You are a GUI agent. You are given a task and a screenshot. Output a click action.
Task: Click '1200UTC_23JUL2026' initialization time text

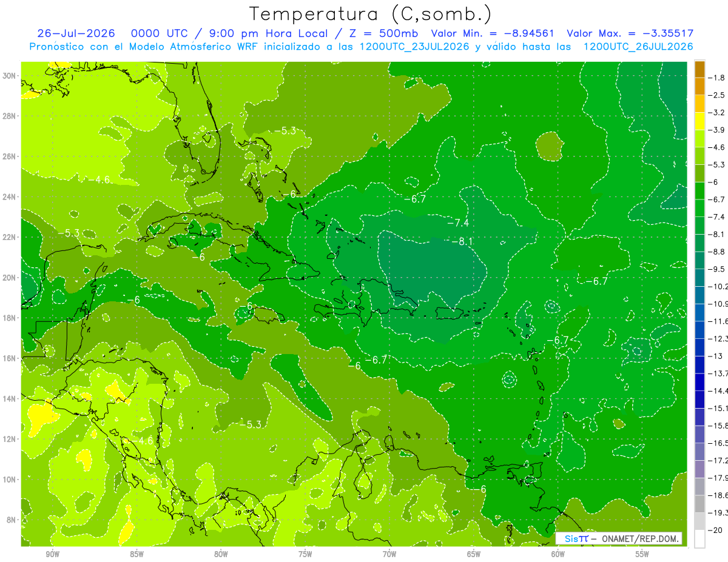coord(414,47)
